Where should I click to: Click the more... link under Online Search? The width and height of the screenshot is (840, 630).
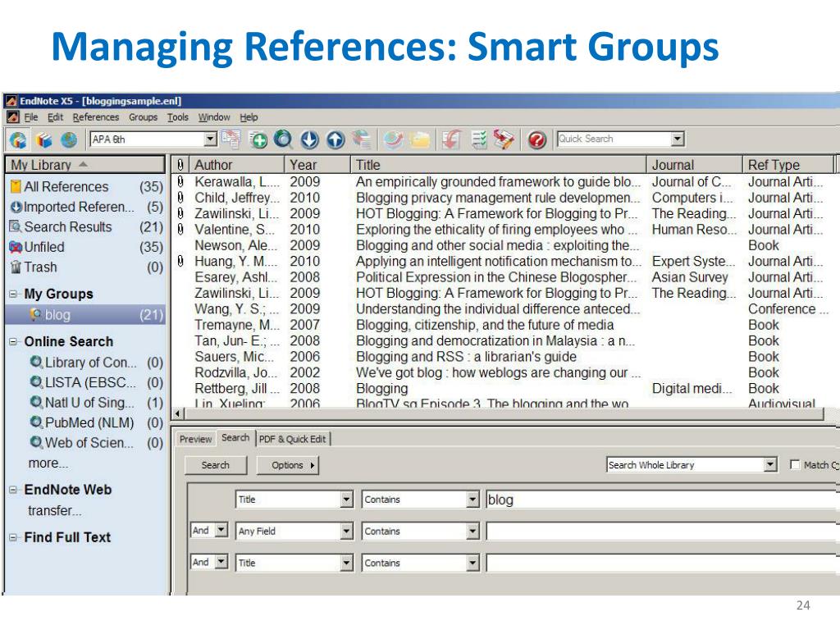(x=48, y=463)
